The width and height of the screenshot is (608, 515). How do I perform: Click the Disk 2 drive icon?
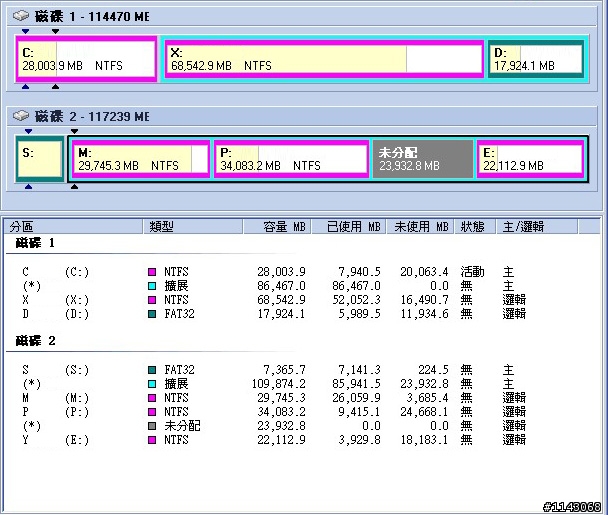(x=21, y=116)
